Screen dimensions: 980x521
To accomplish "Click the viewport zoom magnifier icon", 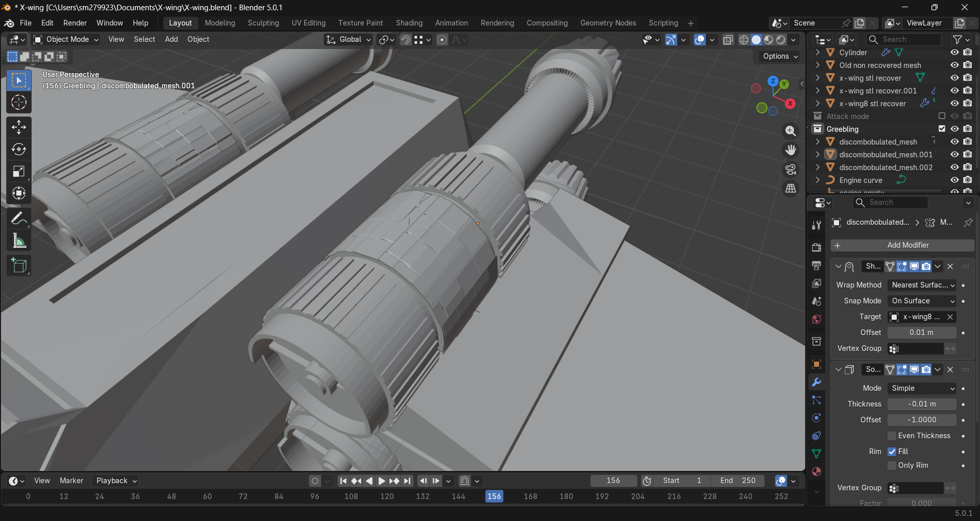I will [790, 131].
